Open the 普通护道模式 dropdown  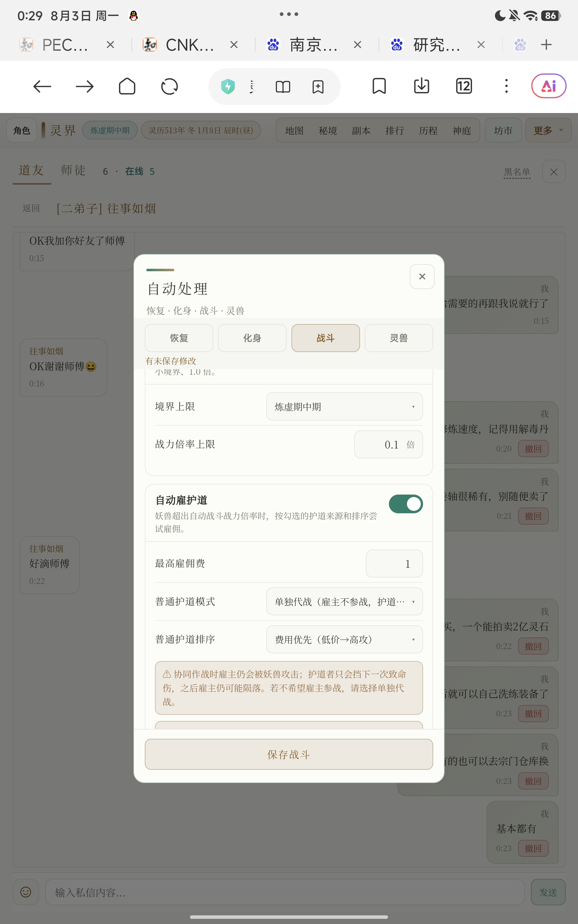(344, 602)
